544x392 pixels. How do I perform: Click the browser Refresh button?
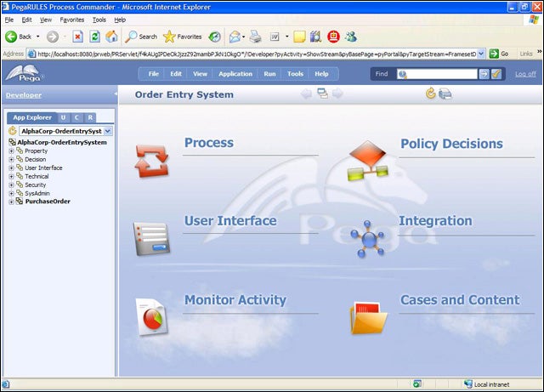[94, 37]
